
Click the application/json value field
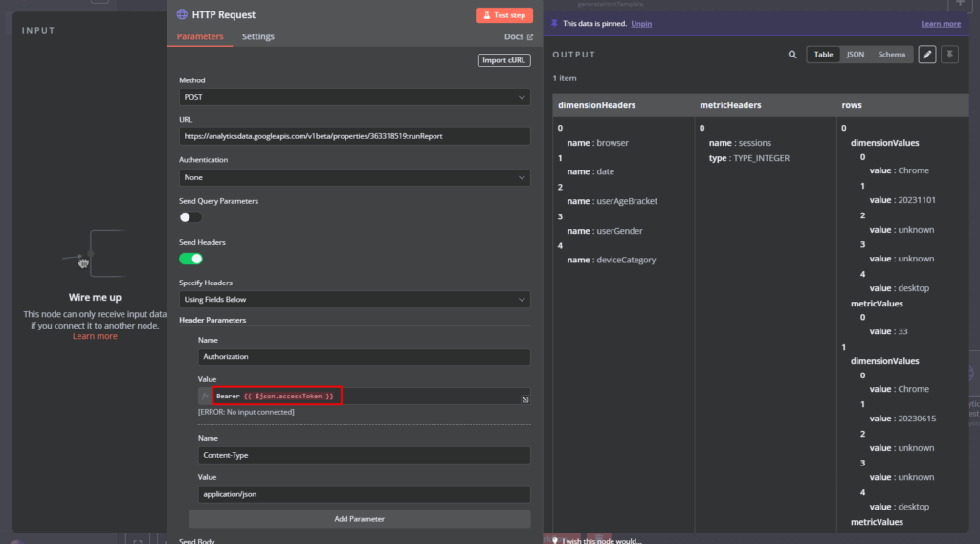[364, 494]
